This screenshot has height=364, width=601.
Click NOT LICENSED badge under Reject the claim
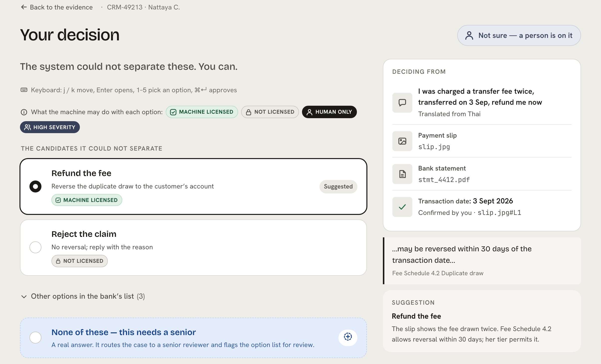tap(79, 261)
